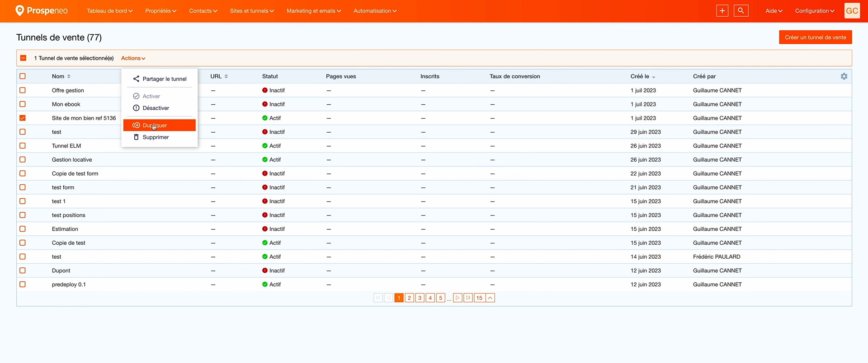868x363 pixels.
Task: Expand the Automatisation menu
Action: tap(375, 11)
